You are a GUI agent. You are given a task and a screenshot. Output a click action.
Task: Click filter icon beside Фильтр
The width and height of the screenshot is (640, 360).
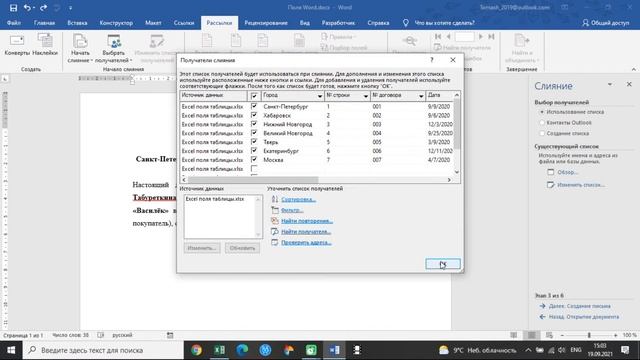pyautogui.click(x=275, y=210)
